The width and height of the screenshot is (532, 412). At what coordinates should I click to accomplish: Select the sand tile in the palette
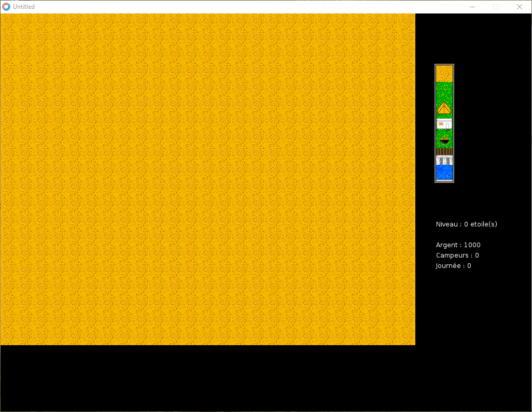tap(444, 74)
